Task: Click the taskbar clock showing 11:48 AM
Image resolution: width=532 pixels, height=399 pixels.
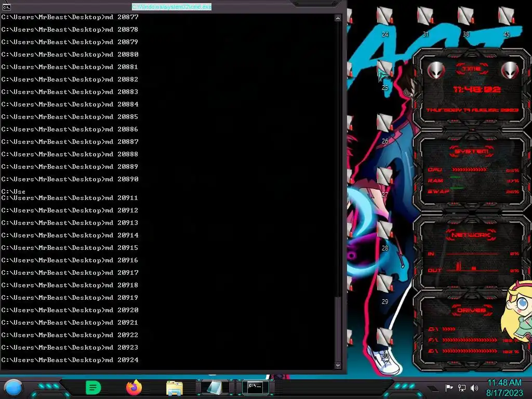Action: [x=504, y=383]
